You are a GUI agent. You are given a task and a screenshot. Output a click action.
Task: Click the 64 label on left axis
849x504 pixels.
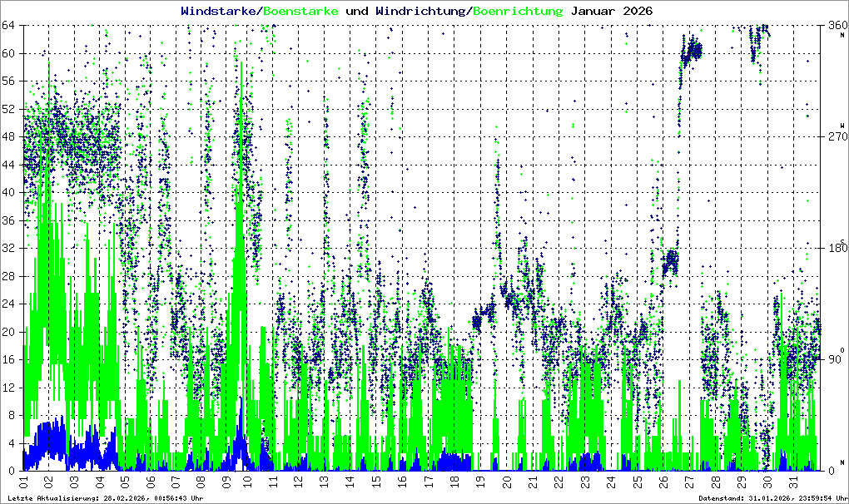coord(10,26)
